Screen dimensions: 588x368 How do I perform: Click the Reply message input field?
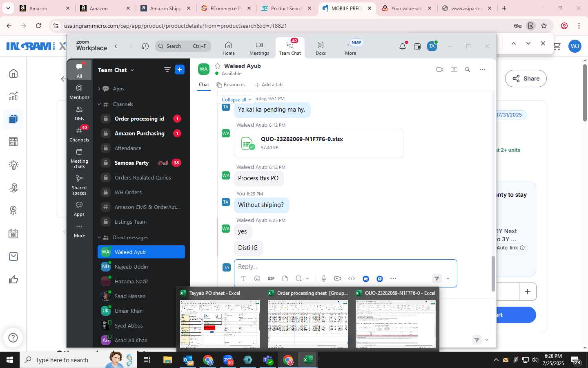click(345, 267)
